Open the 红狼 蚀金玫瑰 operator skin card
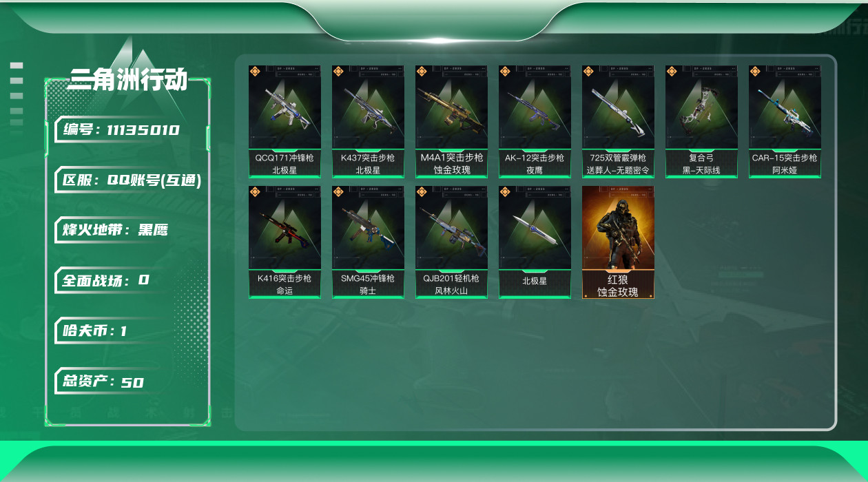Screen dimensions: 868x482 618,242
